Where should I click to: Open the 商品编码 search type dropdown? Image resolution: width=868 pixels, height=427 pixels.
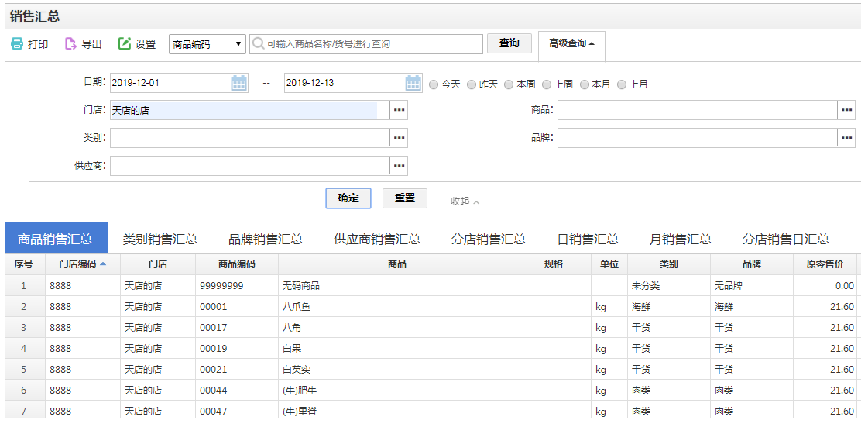tap(207, 44)
